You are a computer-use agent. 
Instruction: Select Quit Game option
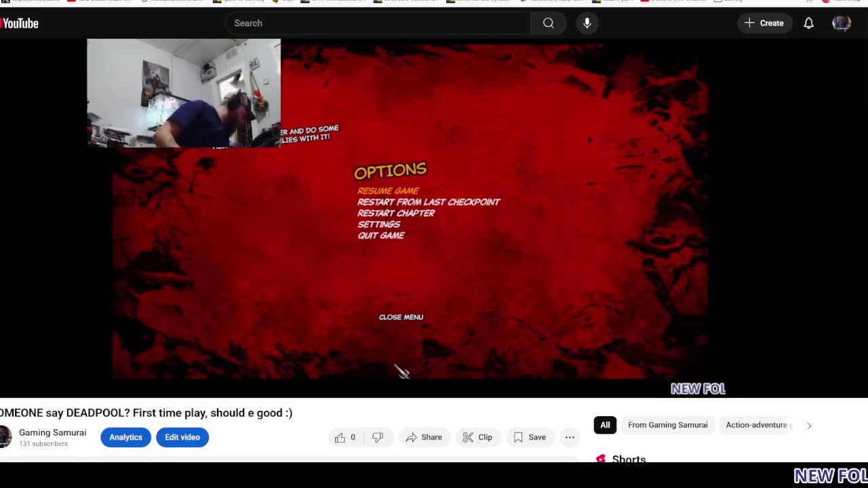[381, 235]
